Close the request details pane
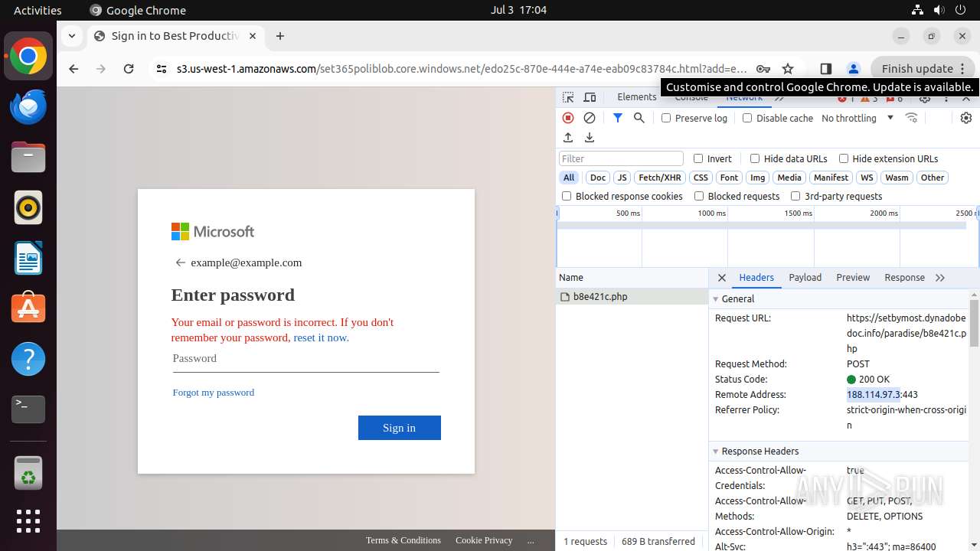This screenshot has height=551, width=980. coord(721,278)
